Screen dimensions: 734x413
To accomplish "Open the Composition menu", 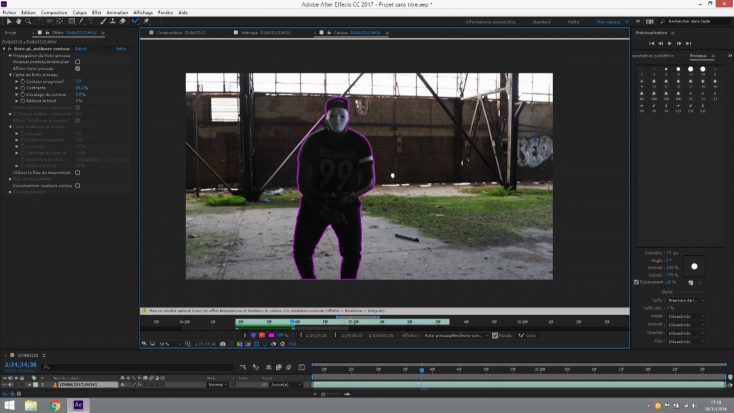I will point(54,13).
